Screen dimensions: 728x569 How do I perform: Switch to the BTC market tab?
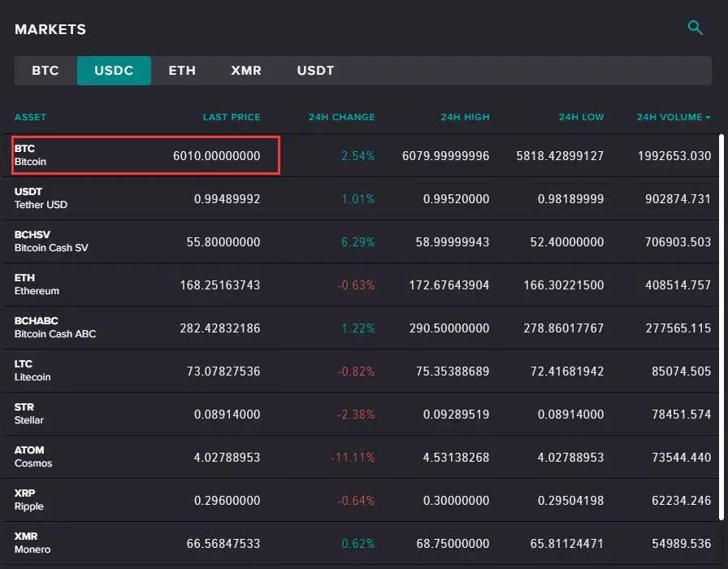coord(45,71)
